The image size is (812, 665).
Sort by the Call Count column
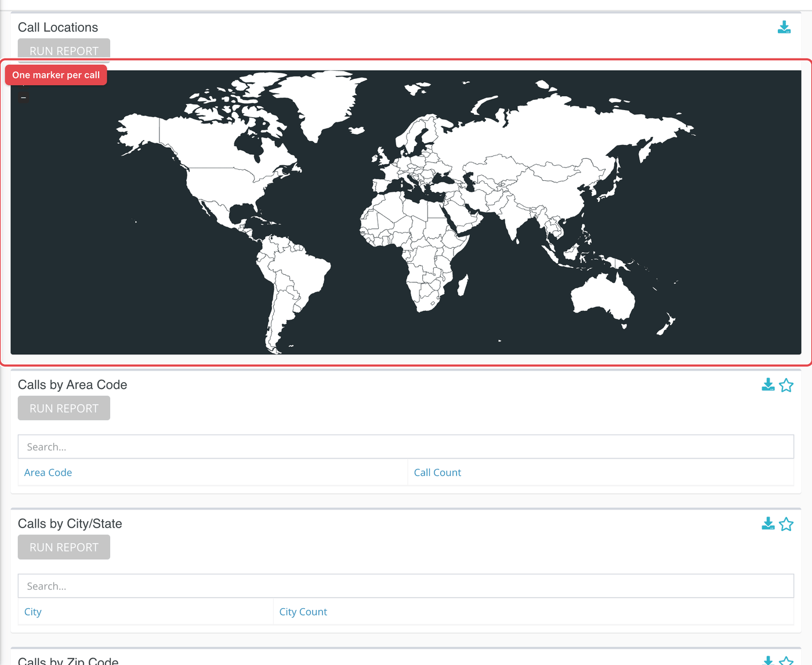tap(437, 473)
